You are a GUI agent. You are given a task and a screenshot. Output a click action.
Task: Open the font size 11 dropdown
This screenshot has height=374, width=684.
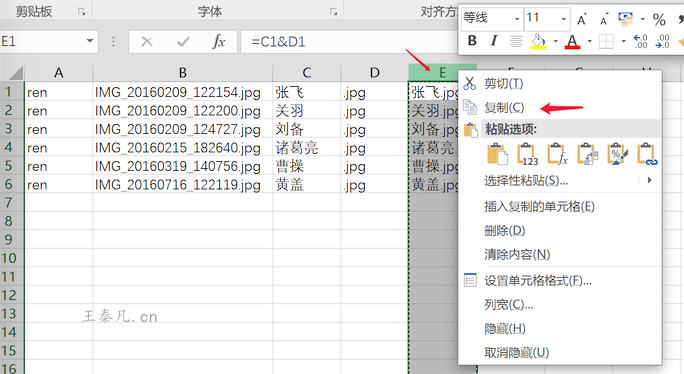pyautogui.click(x=563, y=19)
